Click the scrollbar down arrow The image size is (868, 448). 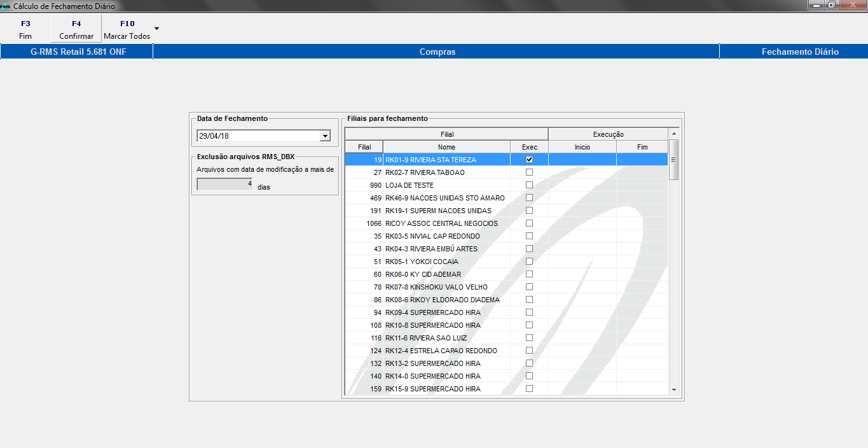coord(674,389)
